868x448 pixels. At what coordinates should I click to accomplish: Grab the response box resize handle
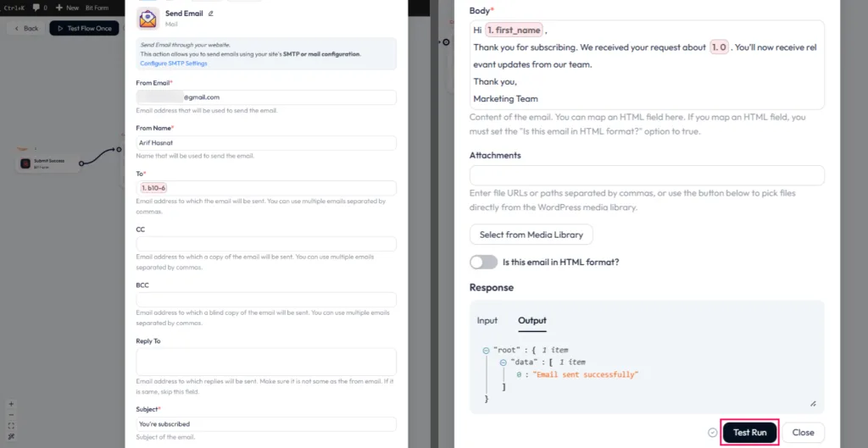point(813,404)
